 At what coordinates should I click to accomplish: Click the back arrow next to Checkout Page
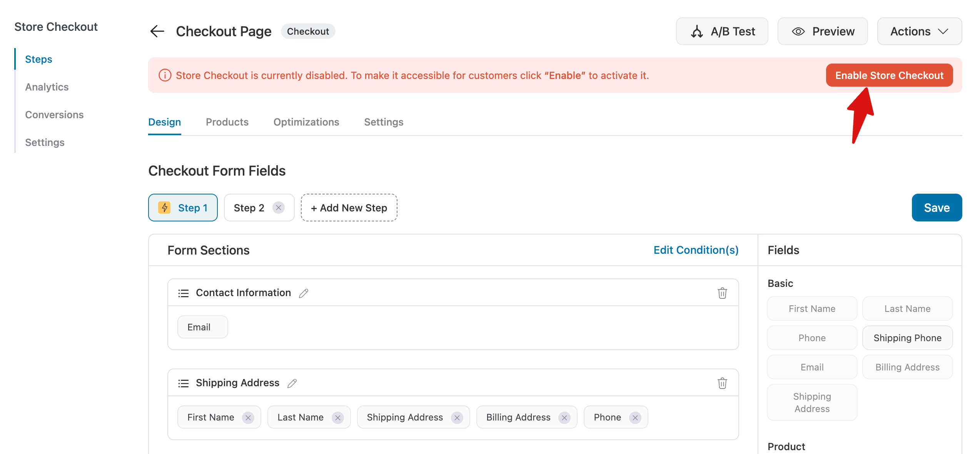tap(157, 31)
